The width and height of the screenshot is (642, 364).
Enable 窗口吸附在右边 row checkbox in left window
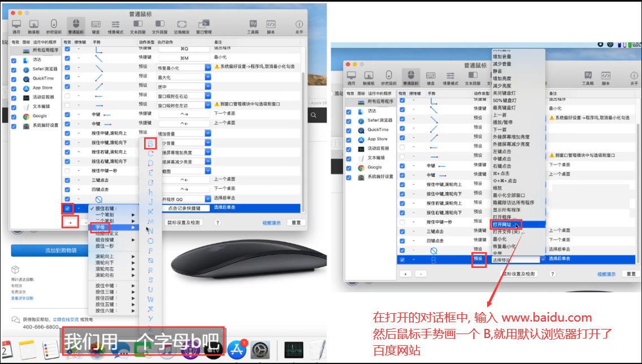point(67,96)
